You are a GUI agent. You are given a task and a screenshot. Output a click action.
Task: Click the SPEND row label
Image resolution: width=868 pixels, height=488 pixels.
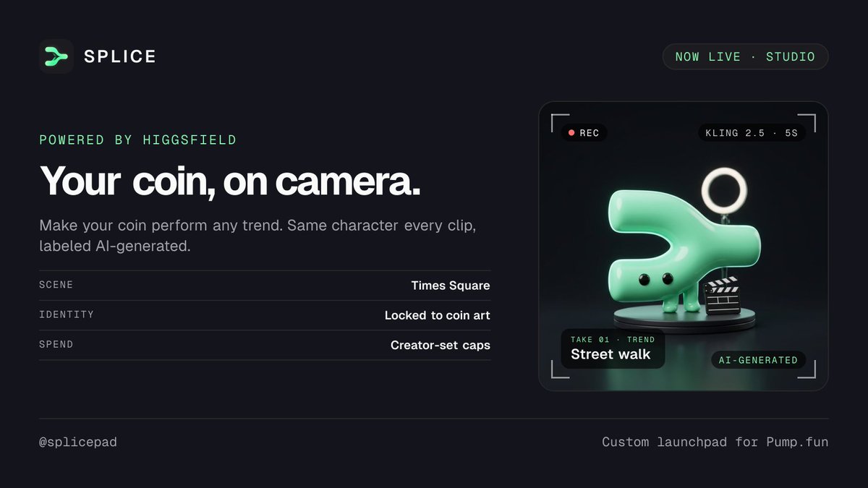pos(56,345)
